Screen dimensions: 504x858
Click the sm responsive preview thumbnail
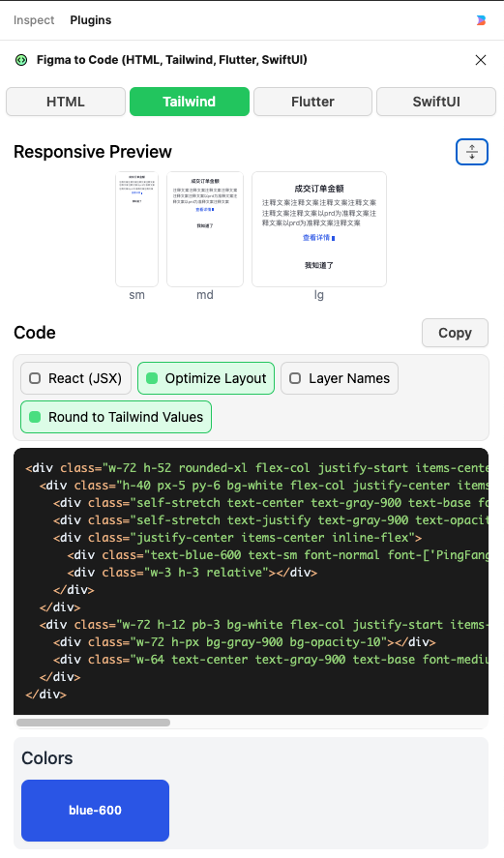(136, 229)
